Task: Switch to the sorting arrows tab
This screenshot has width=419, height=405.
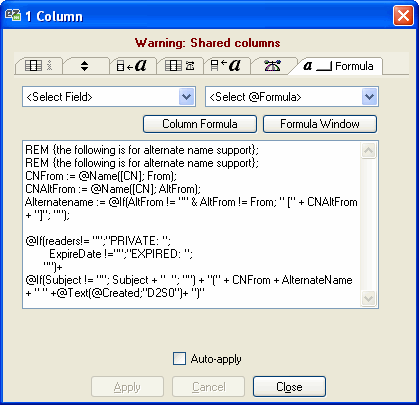Action: tap(84, 66)
